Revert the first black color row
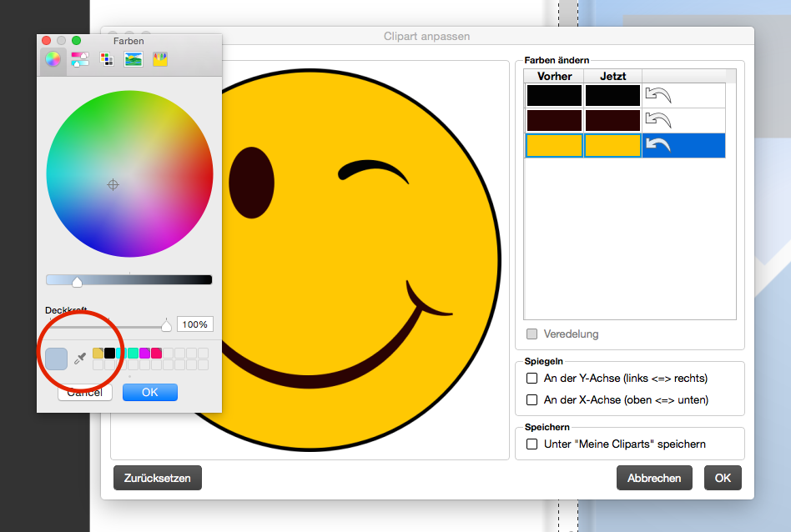The height and width of the screenshot is (532, 791). point(658,95)
